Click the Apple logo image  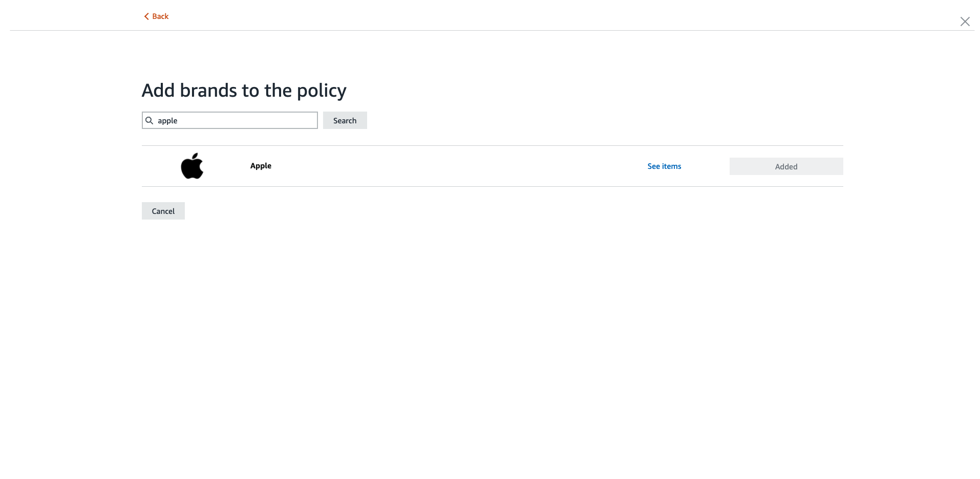click(192, 166)
